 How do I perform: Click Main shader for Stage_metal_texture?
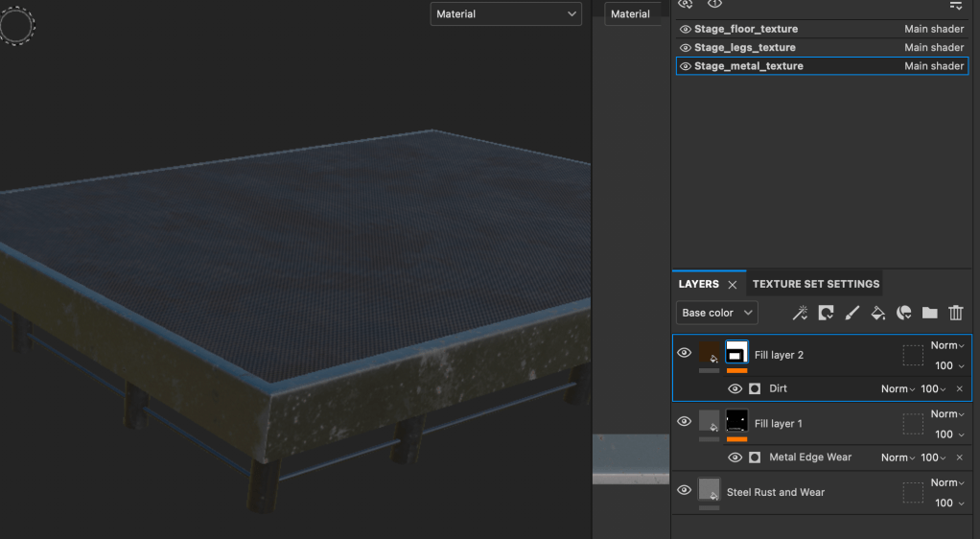tap(933, 66)
